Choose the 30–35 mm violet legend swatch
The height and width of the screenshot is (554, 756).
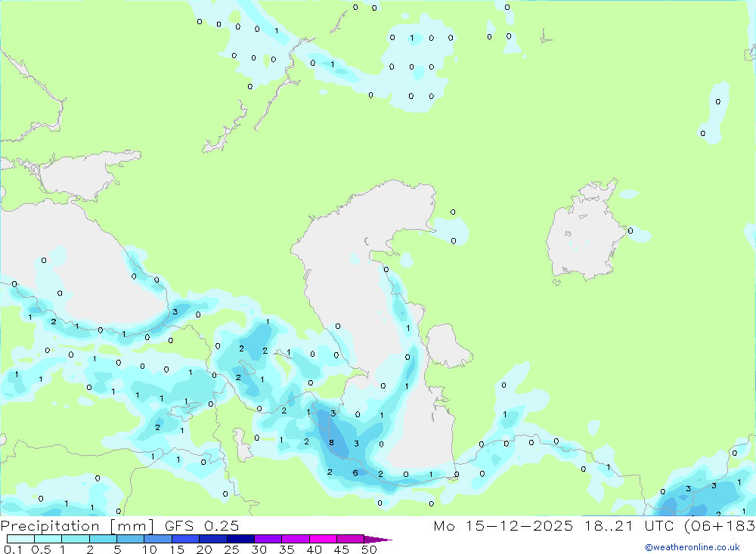[x=268, y=539]
